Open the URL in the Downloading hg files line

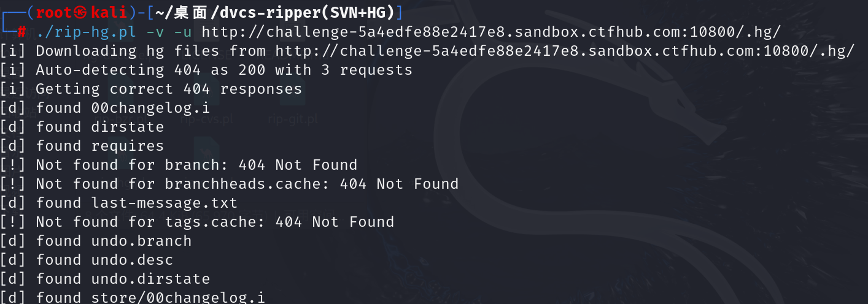point(565,51)
